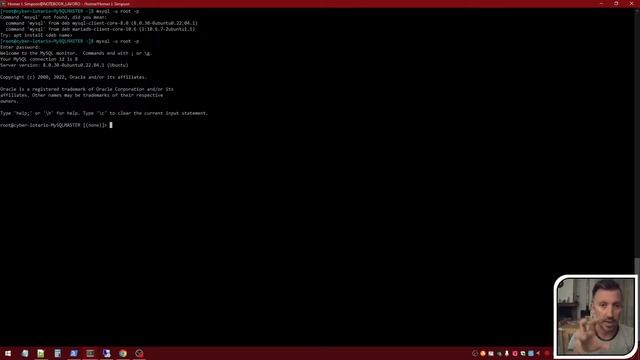Click the terminal vertical scrollbar thumb

tap(637, 267)
